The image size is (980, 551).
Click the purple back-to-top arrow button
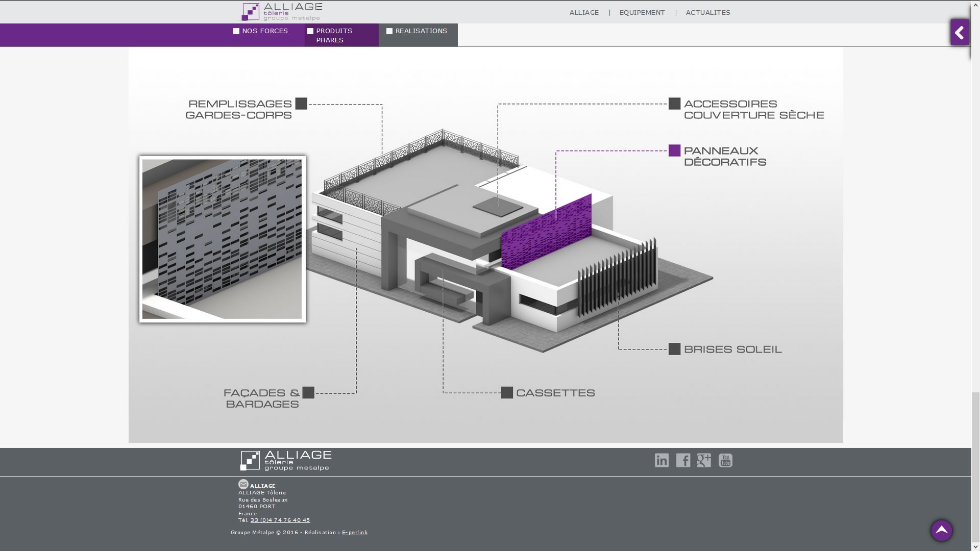pos(941,531)
